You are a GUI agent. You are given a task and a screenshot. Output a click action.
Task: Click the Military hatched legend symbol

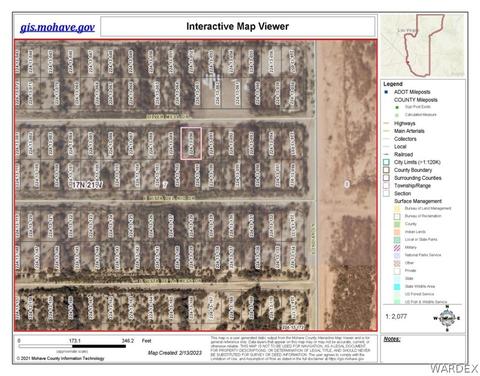pyautogui.click(x=397, y=247)
